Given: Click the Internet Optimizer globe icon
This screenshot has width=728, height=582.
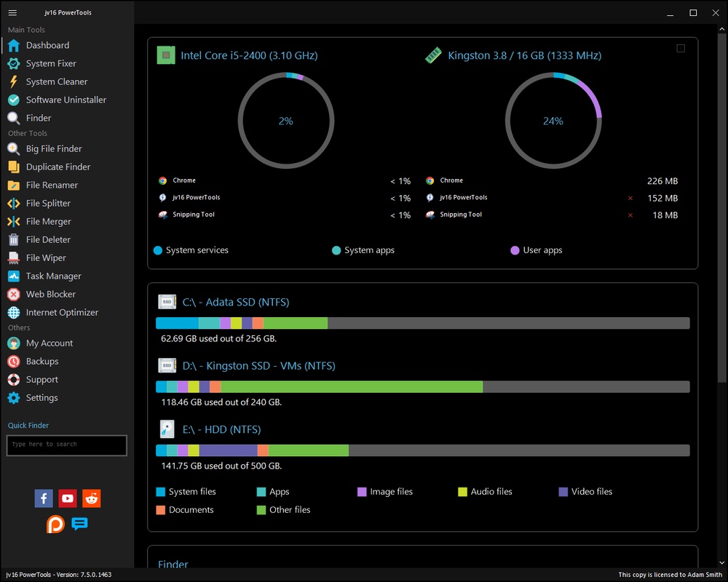Looking at the screenshot, I should pyautogui.click(x=14, y=312).
